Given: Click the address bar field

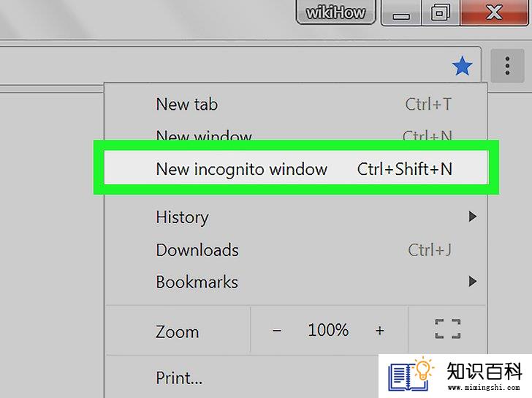Looking at the screenshot, I should coord(224,66).
